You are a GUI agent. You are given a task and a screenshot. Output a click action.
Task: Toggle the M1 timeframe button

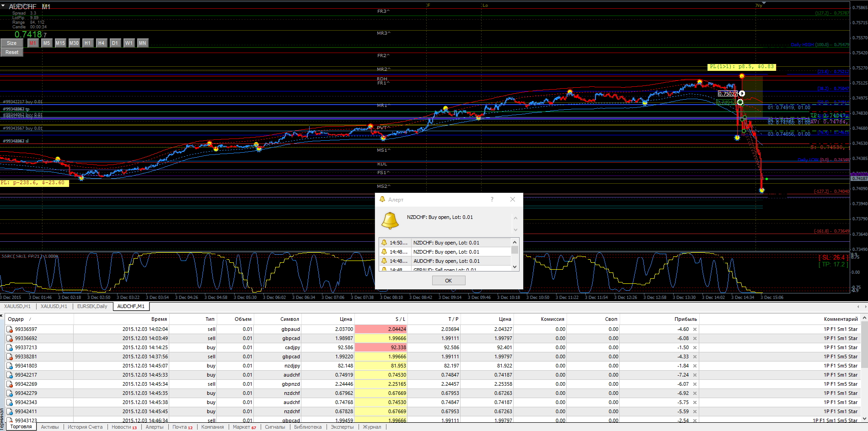pyautogui.click(x=32, y=43)
